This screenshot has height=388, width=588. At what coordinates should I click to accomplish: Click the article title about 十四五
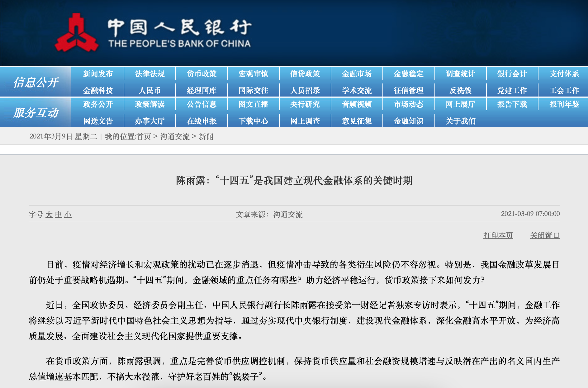coord(294,181)
